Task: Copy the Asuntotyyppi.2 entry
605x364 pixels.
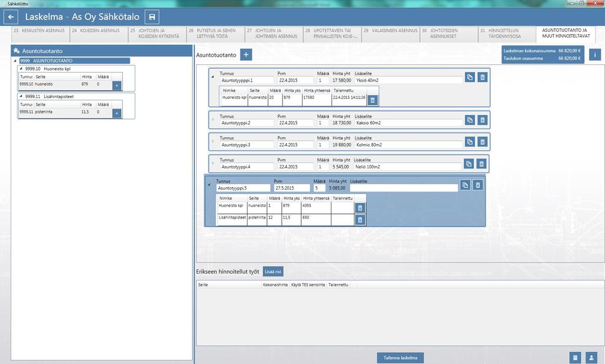Action: click(x=470, y=120)
